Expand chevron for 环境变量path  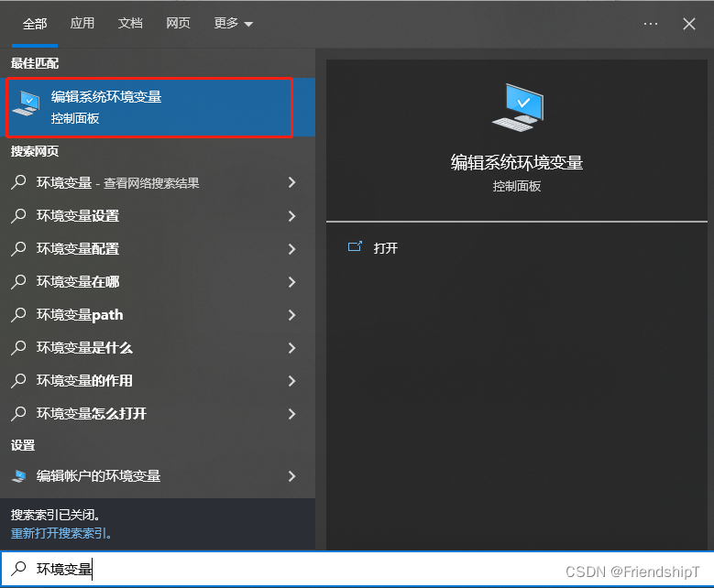[291, 315]
